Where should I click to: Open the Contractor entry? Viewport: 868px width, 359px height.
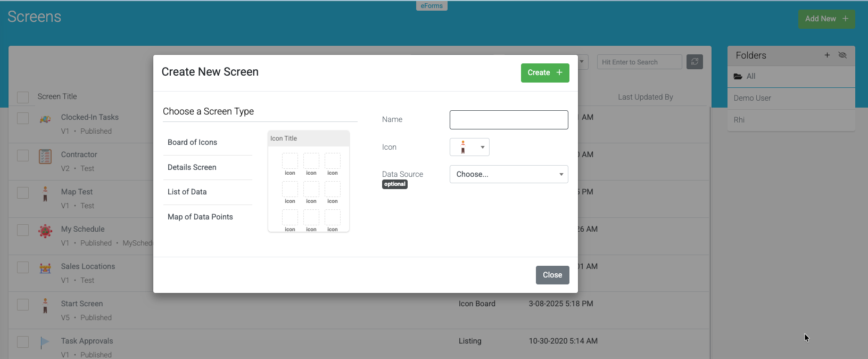(79, 154)
